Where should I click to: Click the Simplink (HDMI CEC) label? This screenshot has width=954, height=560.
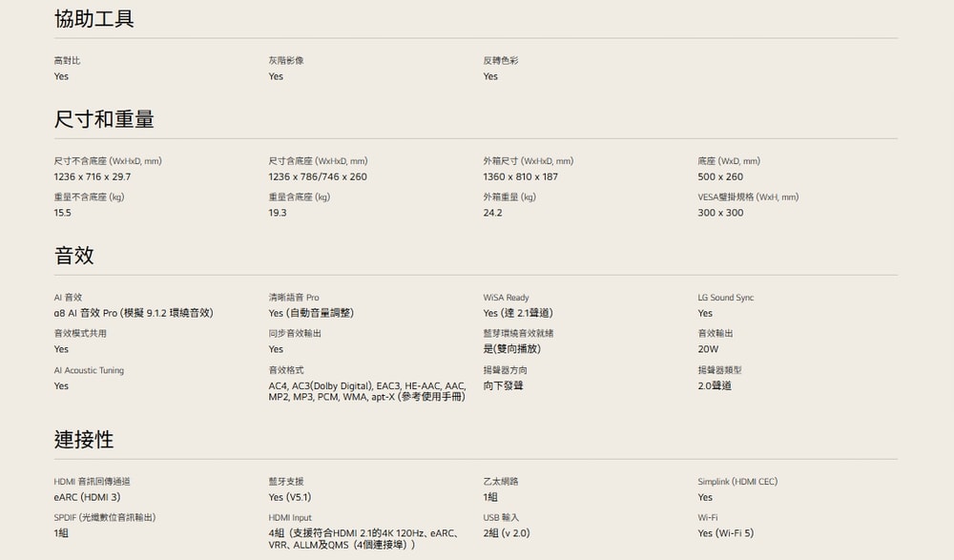pyautogui.click(x=737, y=482)
